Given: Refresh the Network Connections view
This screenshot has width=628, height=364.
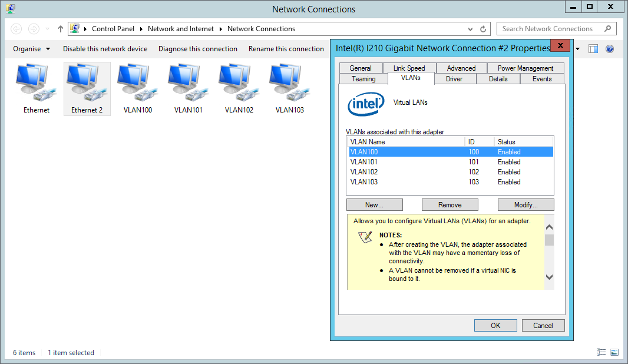Looking at the screenshot, I should 483,29.
